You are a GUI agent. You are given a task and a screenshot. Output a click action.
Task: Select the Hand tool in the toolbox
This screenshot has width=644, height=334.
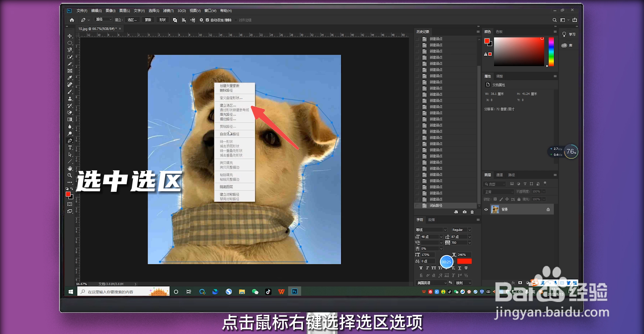[70, 168]
